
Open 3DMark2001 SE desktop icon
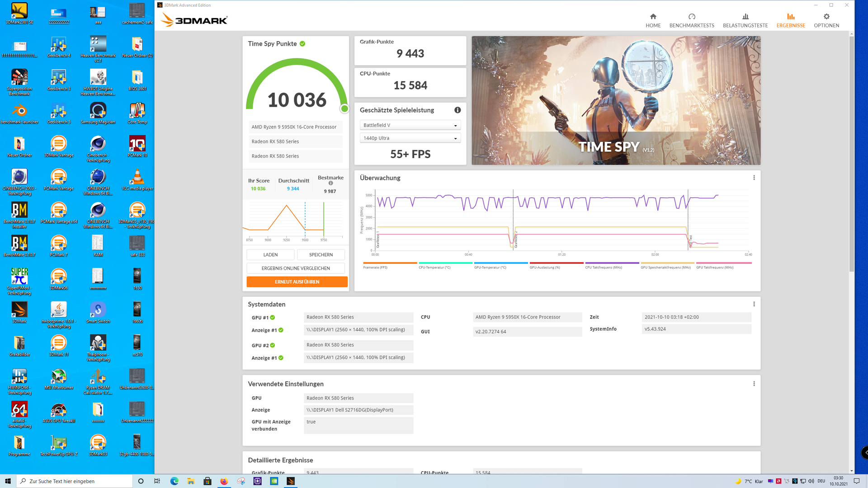19,14
